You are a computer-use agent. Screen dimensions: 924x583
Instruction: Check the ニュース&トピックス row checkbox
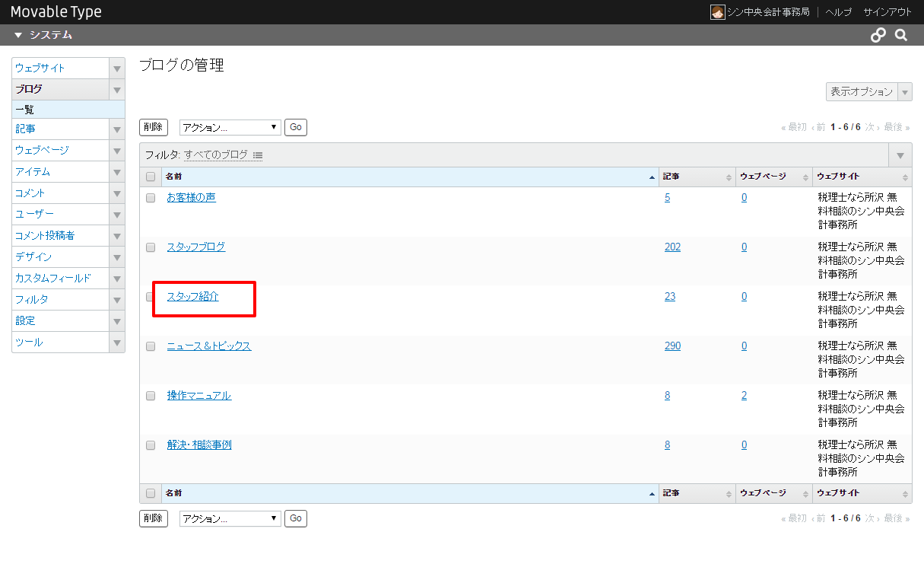[x=151, y=346]
